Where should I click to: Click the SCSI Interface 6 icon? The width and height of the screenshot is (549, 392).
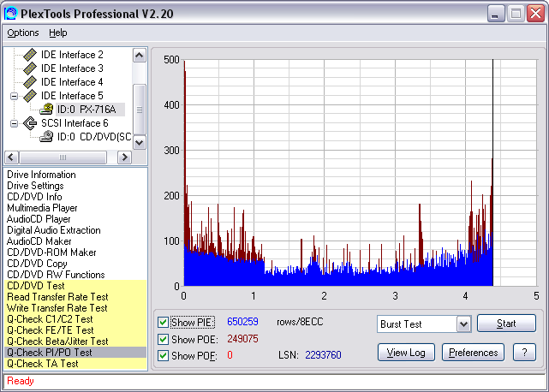[x=30, y=123]
